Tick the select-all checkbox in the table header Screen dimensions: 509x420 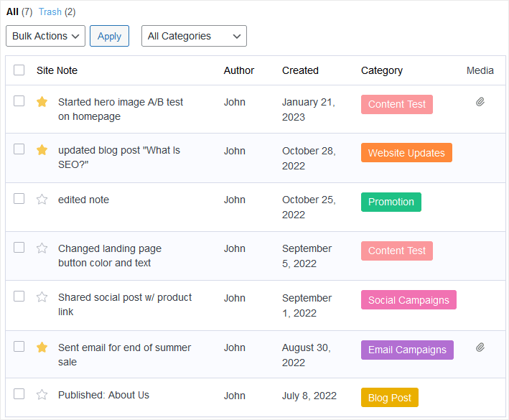(19, 70)
